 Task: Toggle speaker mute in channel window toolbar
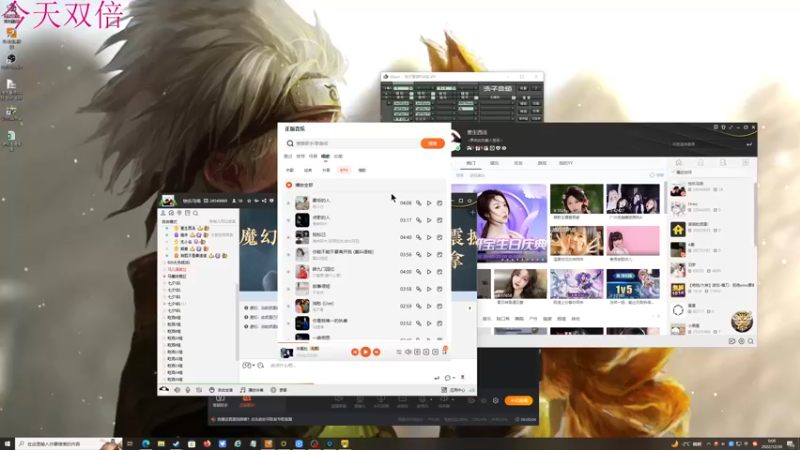(177, 390)
